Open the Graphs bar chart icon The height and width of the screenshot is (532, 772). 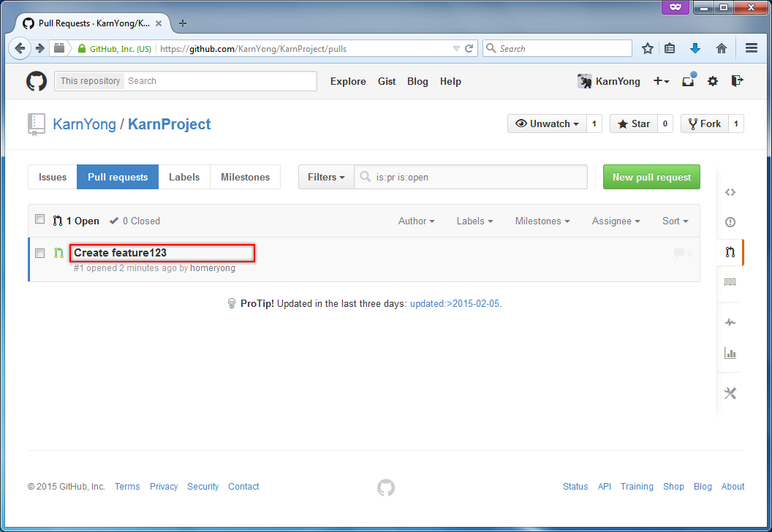[x=730, y=353]
